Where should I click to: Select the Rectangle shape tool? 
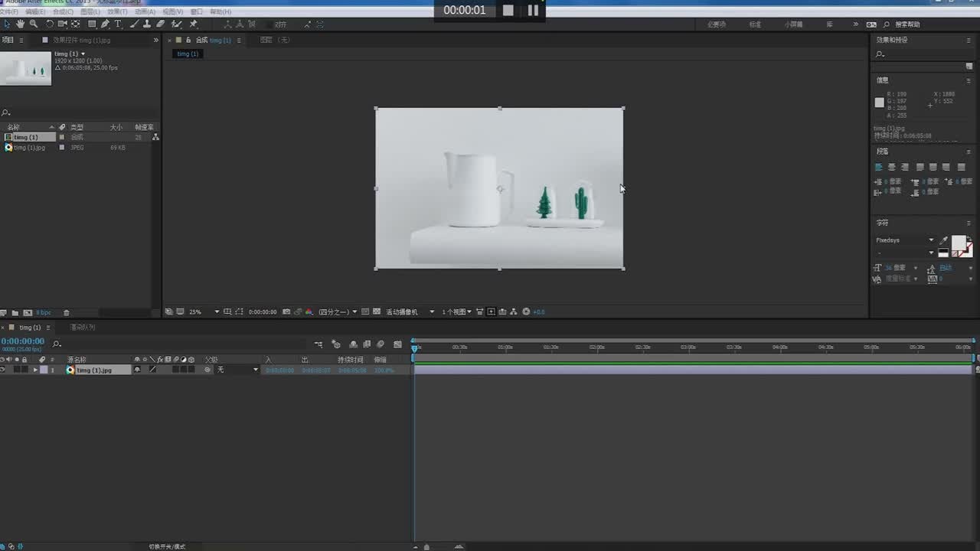[92, 24]
